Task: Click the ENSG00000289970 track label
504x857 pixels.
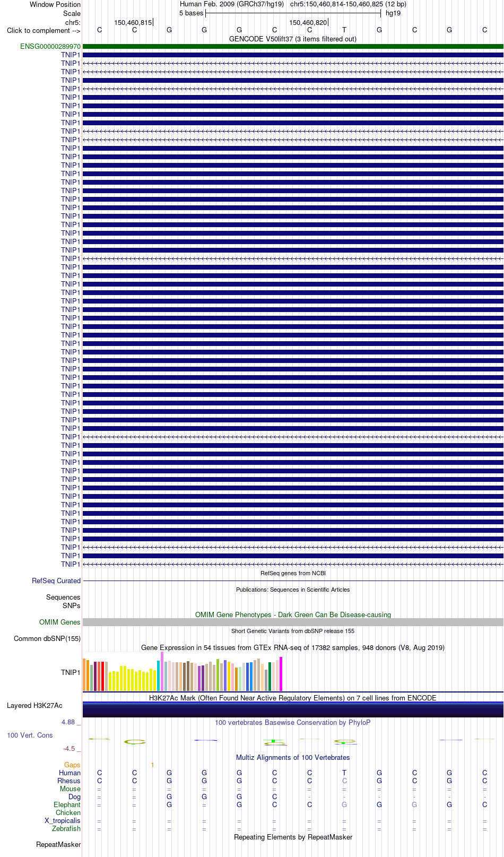Action: (x=50, y=47)
